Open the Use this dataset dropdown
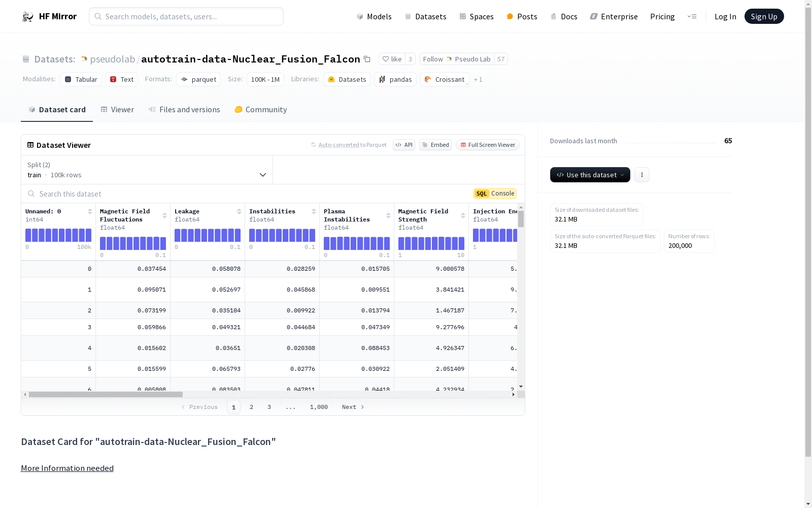The height and width of the screenshot is (508, 812). pos(590,175)
